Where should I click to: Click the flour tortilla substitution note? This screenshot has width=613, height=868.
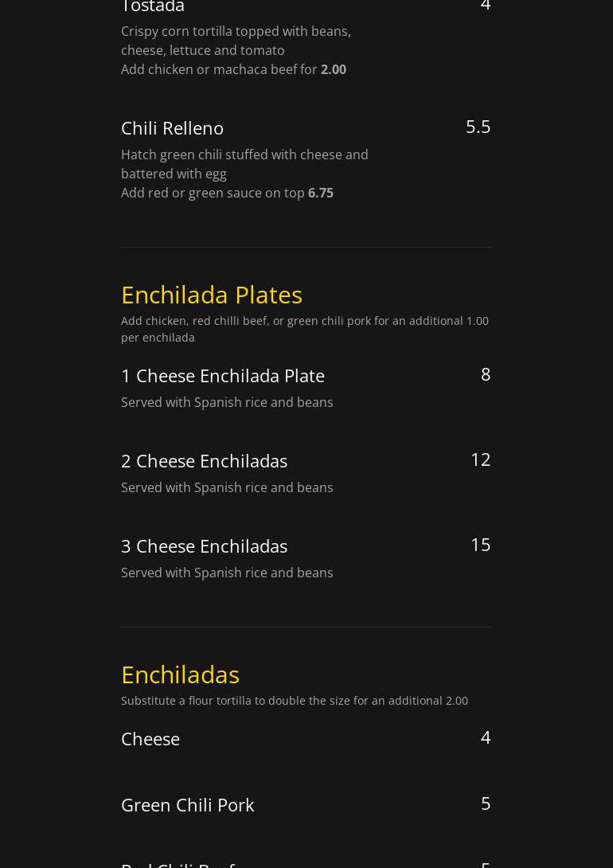pos(295,701)
